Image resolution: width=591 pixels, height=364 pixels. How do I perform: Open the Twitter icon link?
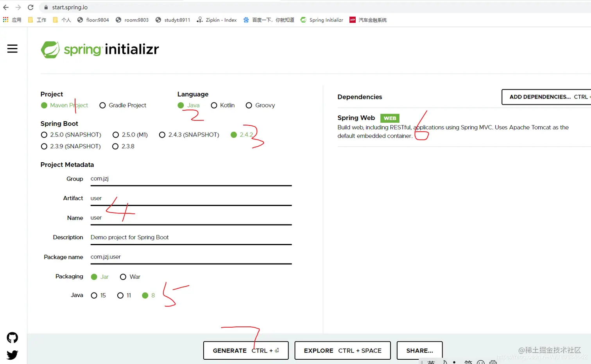click(x=13, y=355)
